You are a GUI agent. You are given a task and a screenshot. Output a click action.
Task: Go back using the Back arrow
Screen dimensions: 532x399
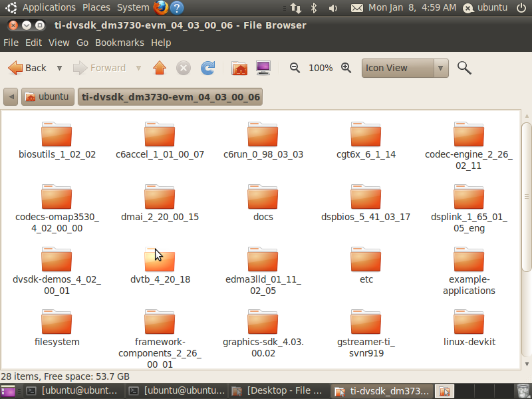[x=27, y=68]
